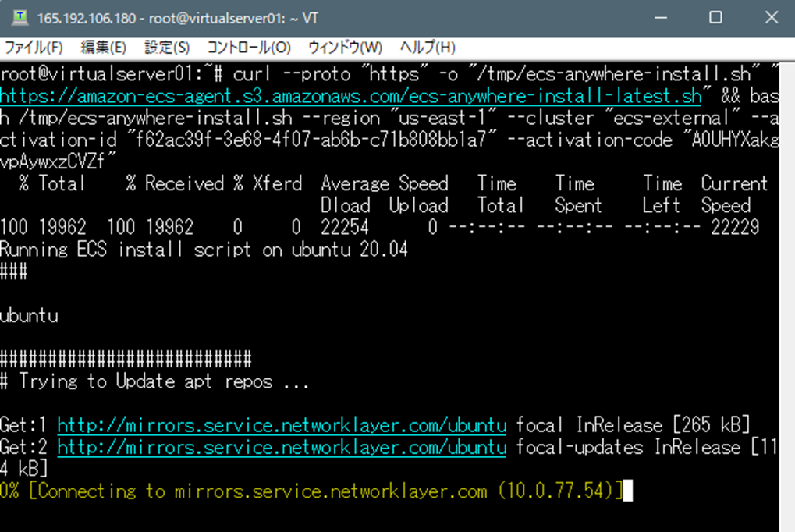Click the current speed value 22229
This screenshot has width=795, height=532.
coord(735,227)
